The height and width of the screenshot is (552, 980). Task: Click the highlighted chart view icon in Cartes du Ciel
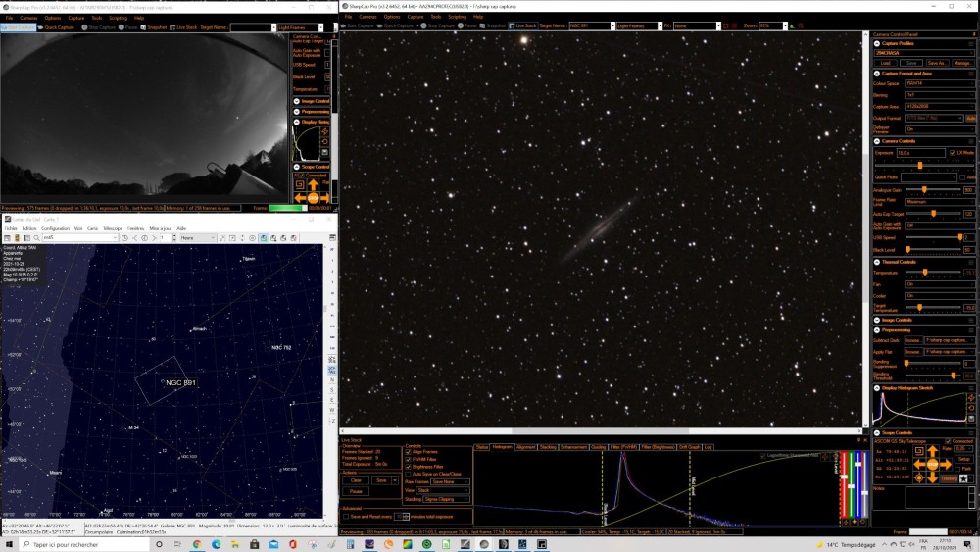click(x=263, y=238)
